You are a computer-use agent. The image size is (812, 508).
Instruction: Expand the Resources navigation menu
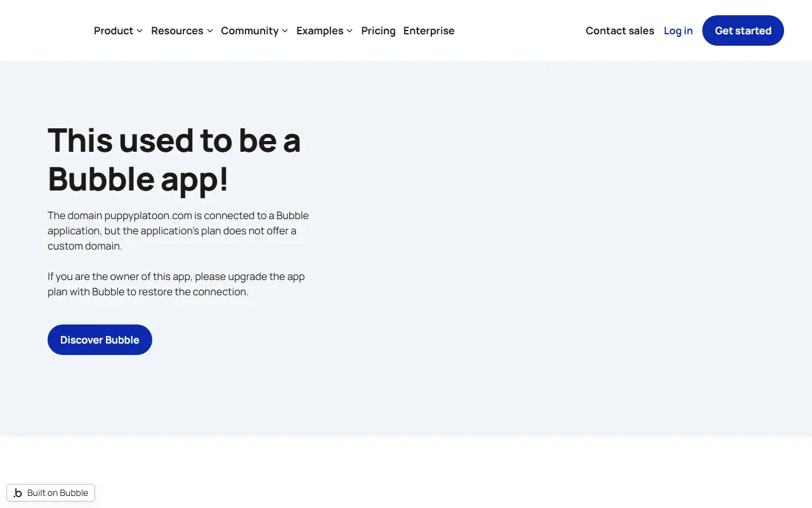pos(182,30)
